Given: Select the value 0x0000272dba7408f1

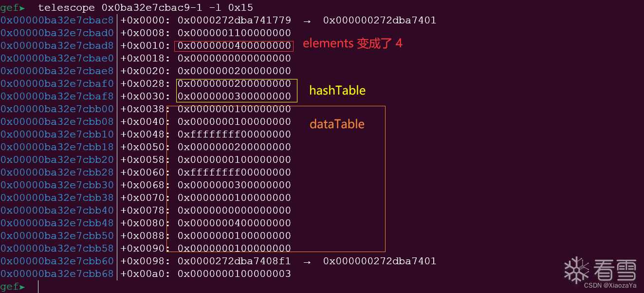Looking at the screenshot, I should pos(234,261).
